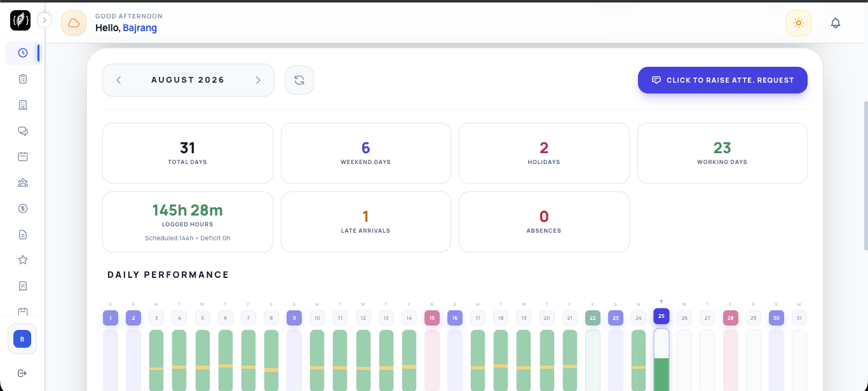Select day 10 marker
868x391 pixels.
pyautogui.click(x=317, y=317)
